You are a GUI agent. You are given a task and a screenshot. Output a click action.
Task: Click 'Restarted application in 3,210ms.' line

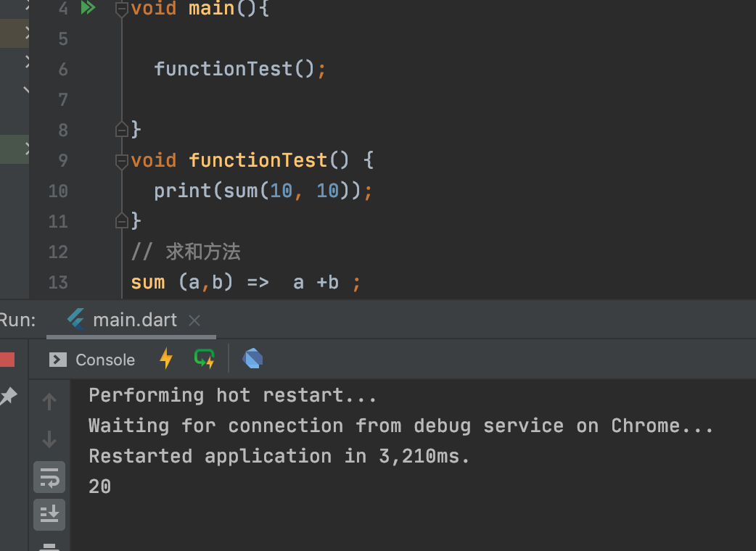[279, 456]
